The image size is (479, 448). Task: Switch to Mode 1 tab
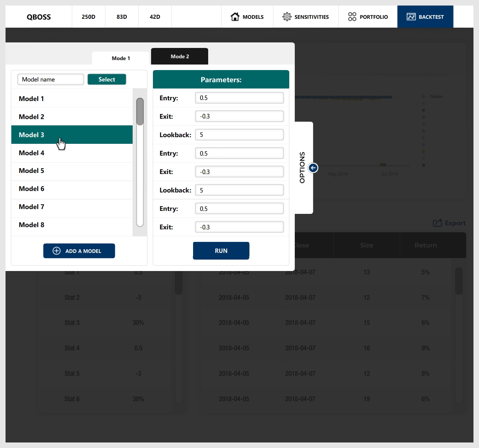(120, 58)
